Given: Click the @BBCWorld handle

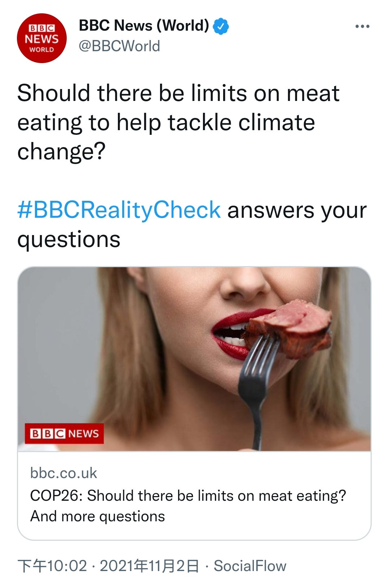Looking at the screenshot, I should [119, 46].
